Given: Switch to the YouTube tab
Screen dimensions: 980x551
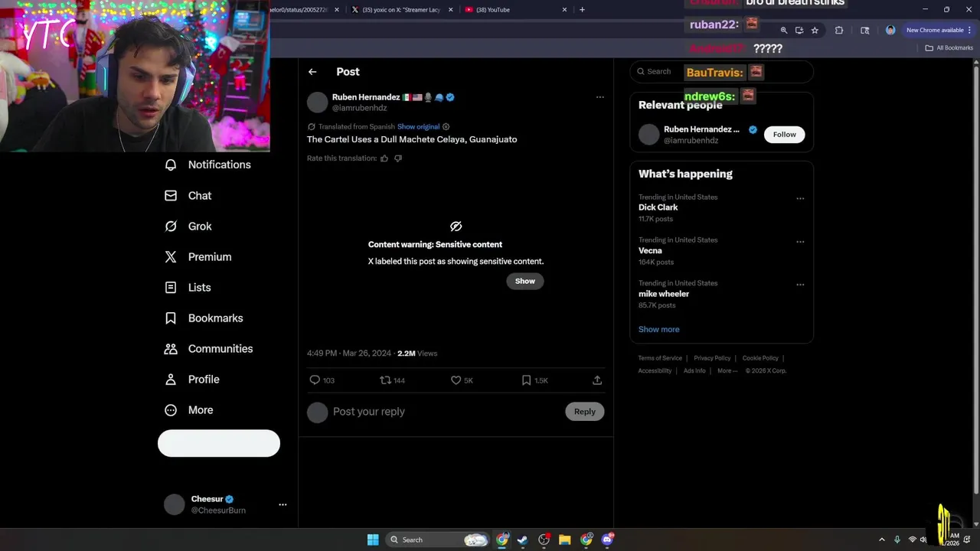Looking at the screenshot, I should (514, 10).
